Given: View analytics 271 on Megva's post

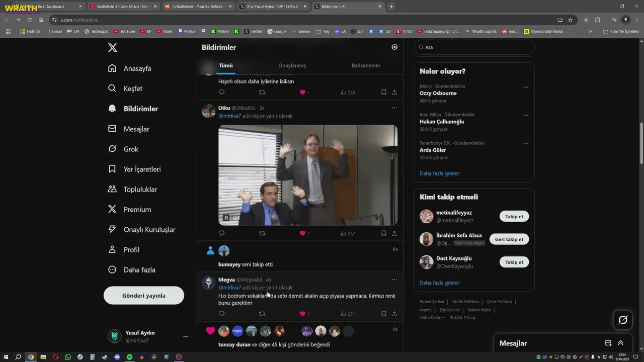Looking at the screenshot, I should (x=348, y=314).
